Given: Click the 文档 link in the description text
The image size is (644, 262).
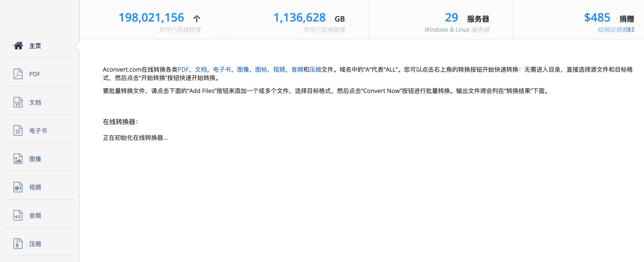Looking at the screenshot, I should pyautogui.click(x=202, y=69).
